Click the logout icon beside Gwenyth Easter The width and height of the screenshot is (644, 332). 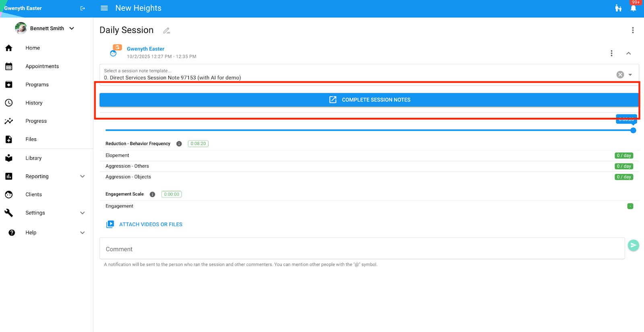click(x=83, y=8)
